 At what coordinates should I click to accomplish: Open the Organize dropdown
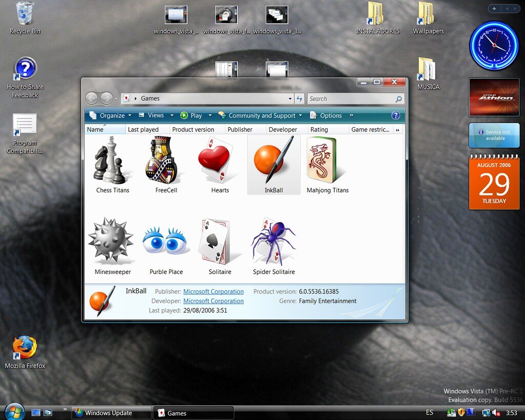[x=109, y=115]
